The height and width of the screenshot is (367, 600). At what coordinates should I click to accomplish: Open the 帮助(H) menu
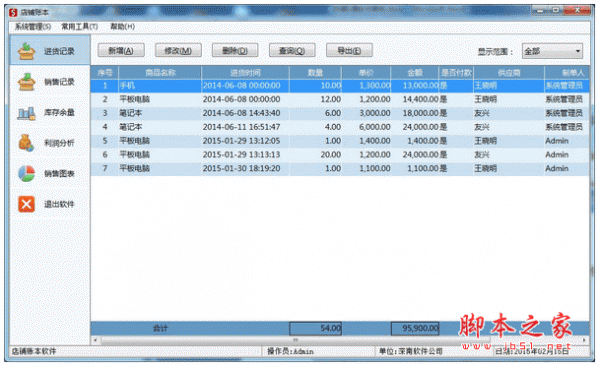click(x=122, y=26)
